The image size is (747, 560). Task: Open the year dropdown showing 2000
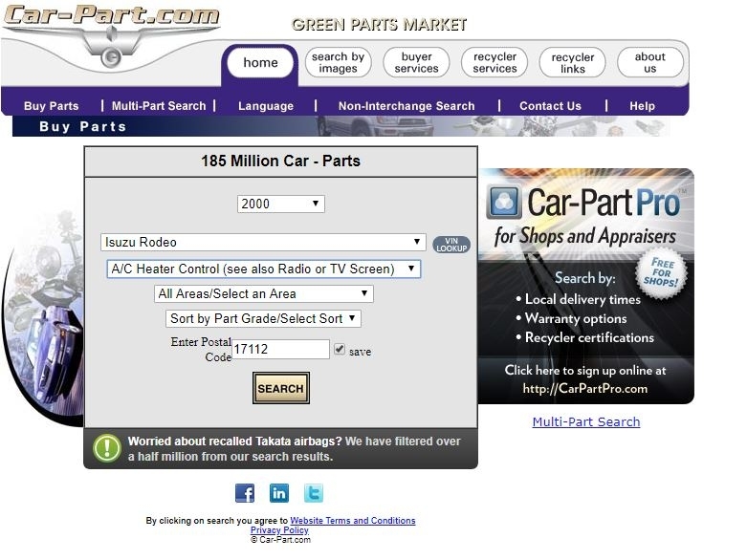click(281, 204)
